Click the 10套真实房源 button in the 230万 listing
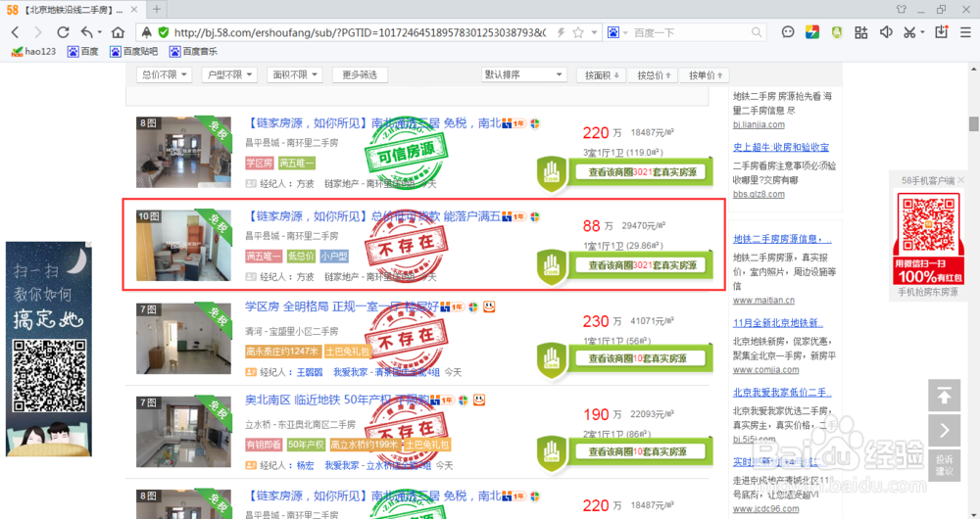Image resolution: width=980 pixels, height=519 pixels. pos(641,358)
